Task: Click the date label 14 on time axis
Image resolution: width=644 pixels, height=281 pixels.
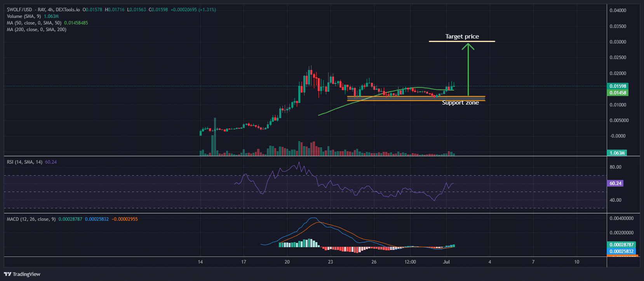Action: coord(200,262)
